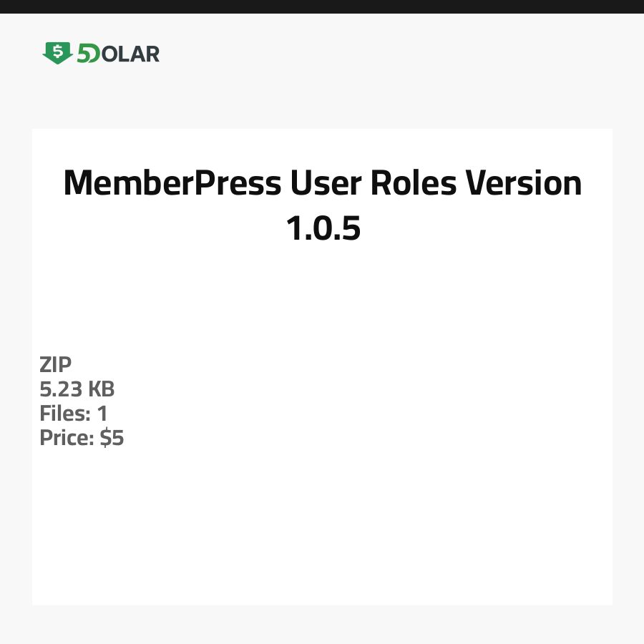This screenshot has width=644, height=644.
Task: Click the gray margin below the white card
Action: 322,625
